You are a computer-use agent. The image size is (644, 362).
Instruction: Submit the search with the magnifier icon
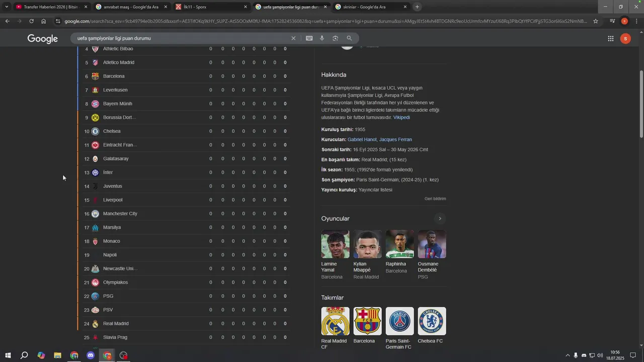(x=349, y=38)
